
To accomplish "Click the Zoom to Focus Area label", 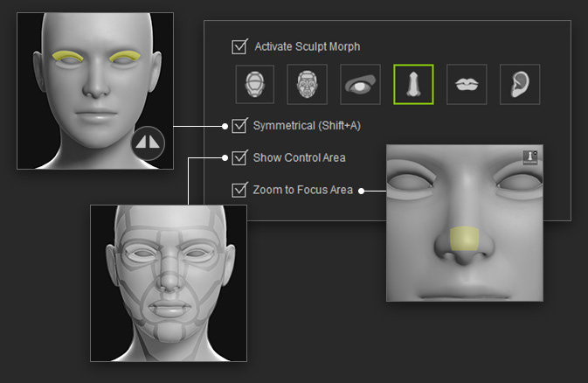I will pos(302,190).
